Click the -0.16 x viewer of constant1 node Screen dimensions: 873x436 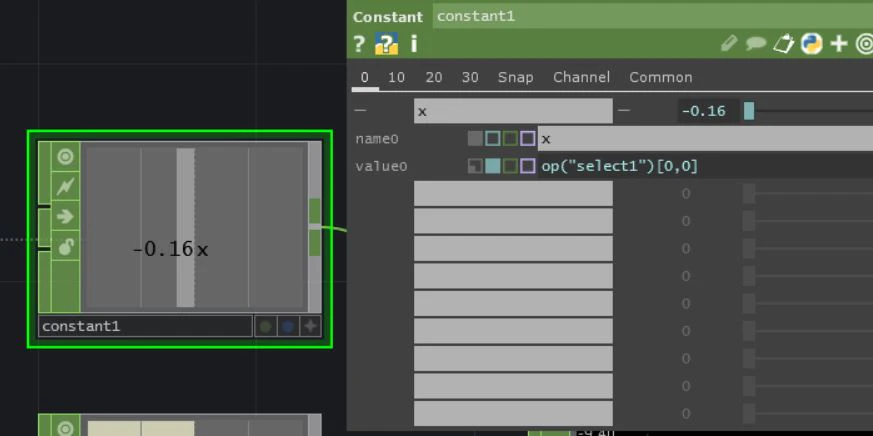tap(194, 226)
